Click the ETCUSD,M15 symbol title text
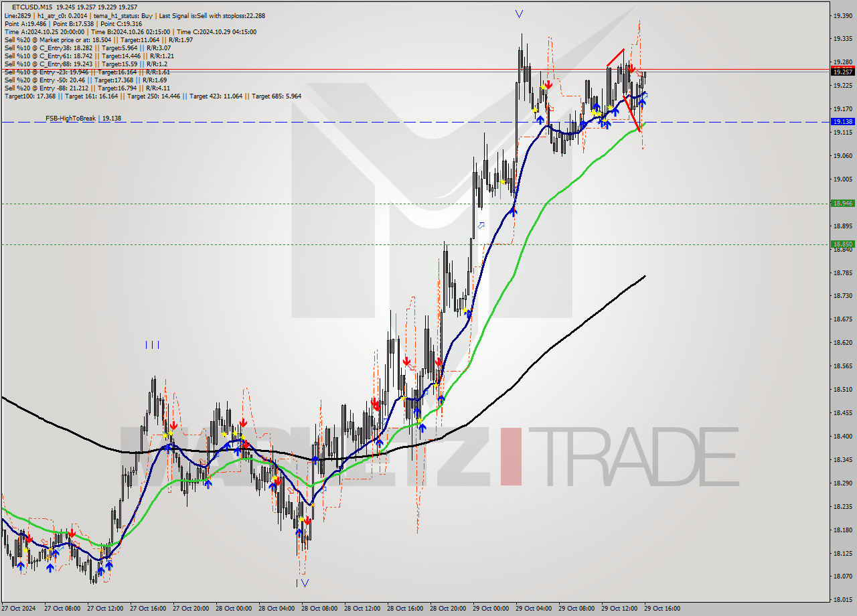Screen dimensions: 857x616 (33, 7)
